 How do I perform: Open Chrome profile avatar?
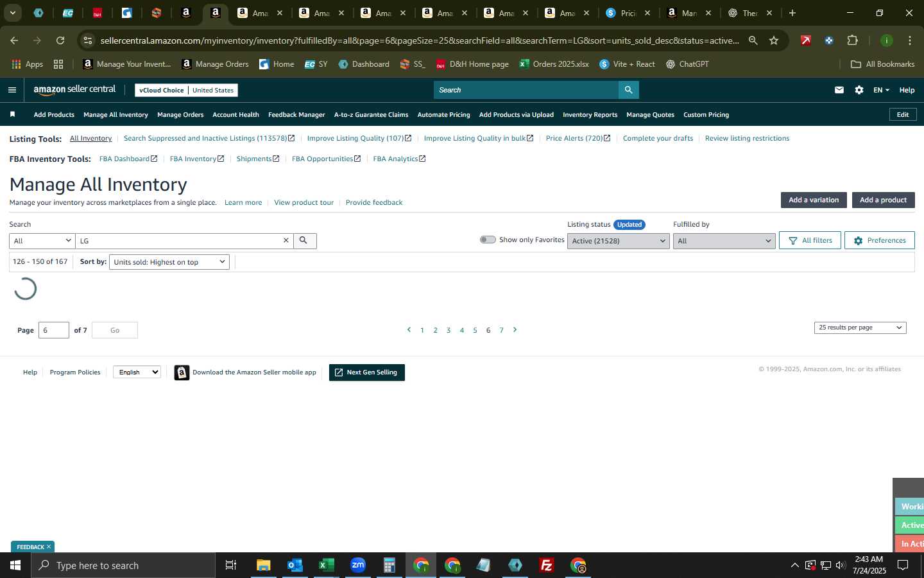tap(887, 40)
